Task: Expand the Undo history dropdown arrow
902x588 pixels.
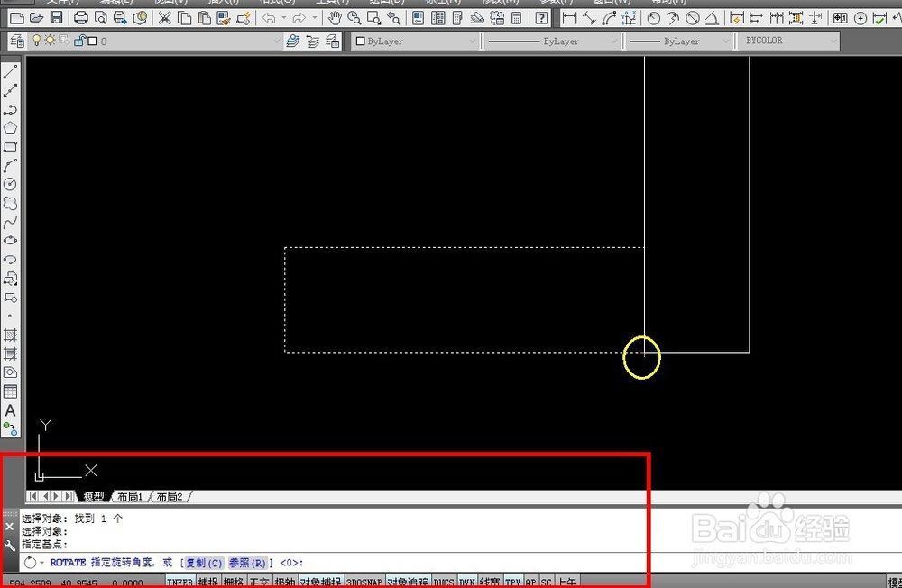Action: click(284, 18)
